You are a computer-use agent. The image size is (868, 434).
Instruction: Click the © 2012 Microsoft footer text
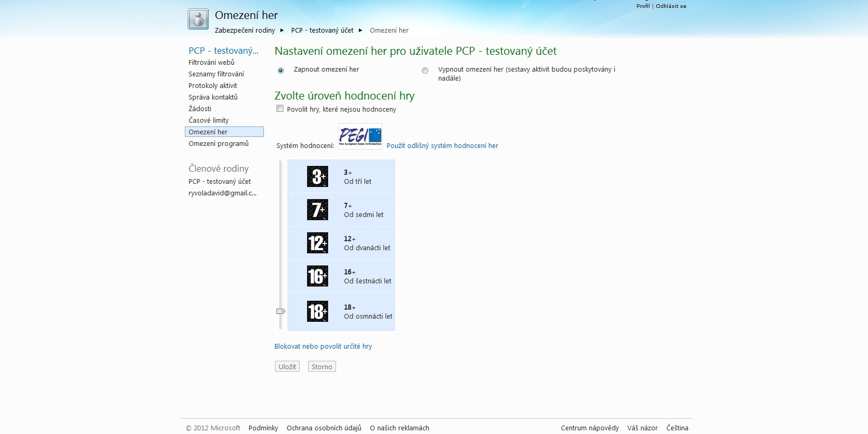[x=213, y=428]
